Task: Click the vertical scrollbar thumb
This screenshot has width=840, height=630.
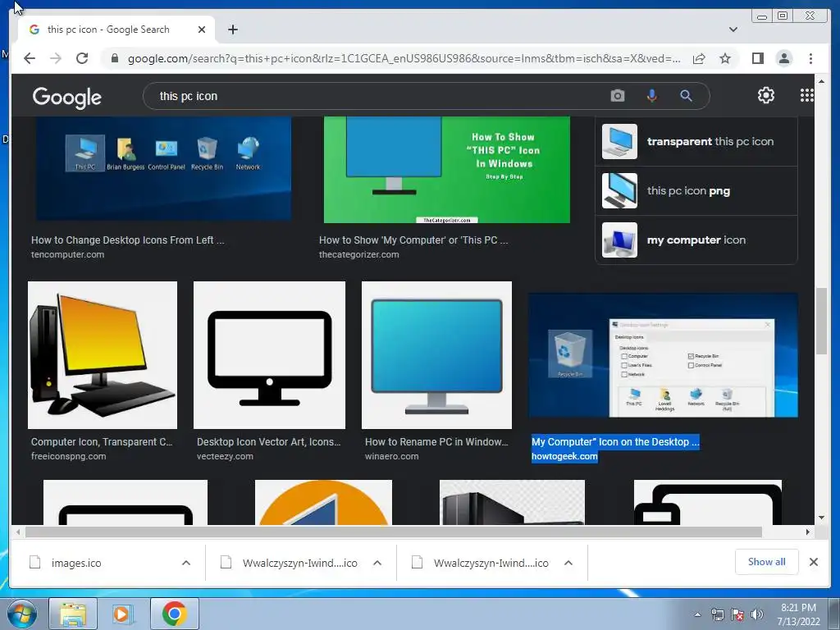Action: (x=821, y=321)
